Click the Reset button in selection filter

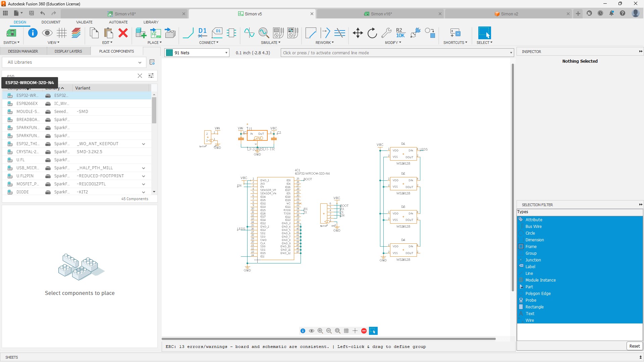pyautogui.click(x=634, y=346)
